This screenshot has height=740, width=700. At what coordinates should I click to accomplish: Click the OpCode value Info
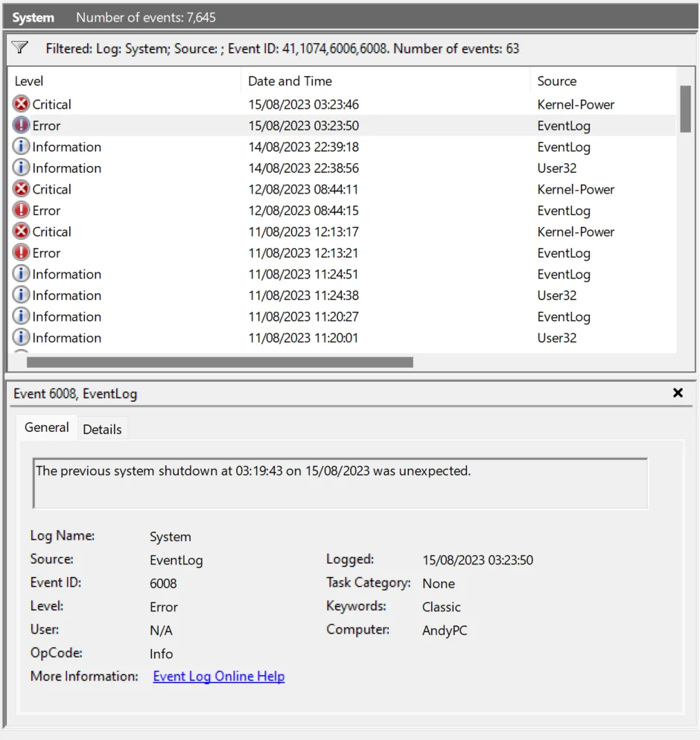click(x=162, y=654)
